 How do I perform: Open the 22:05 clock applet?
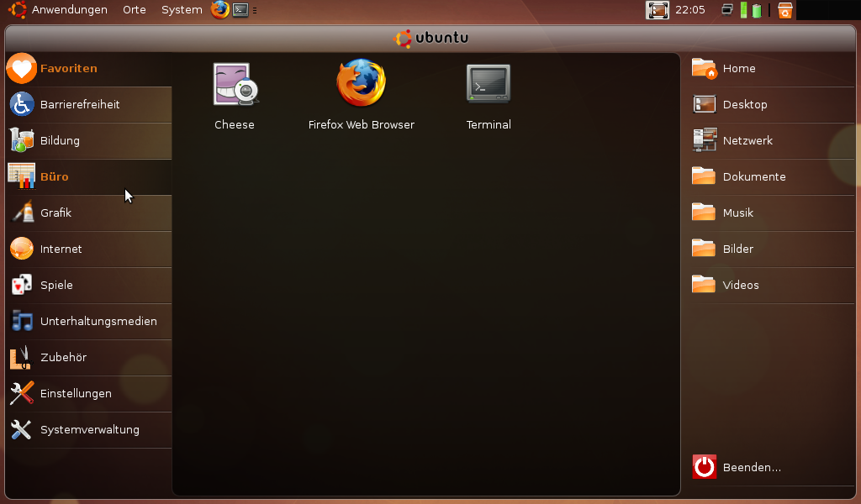pos(690,10)
